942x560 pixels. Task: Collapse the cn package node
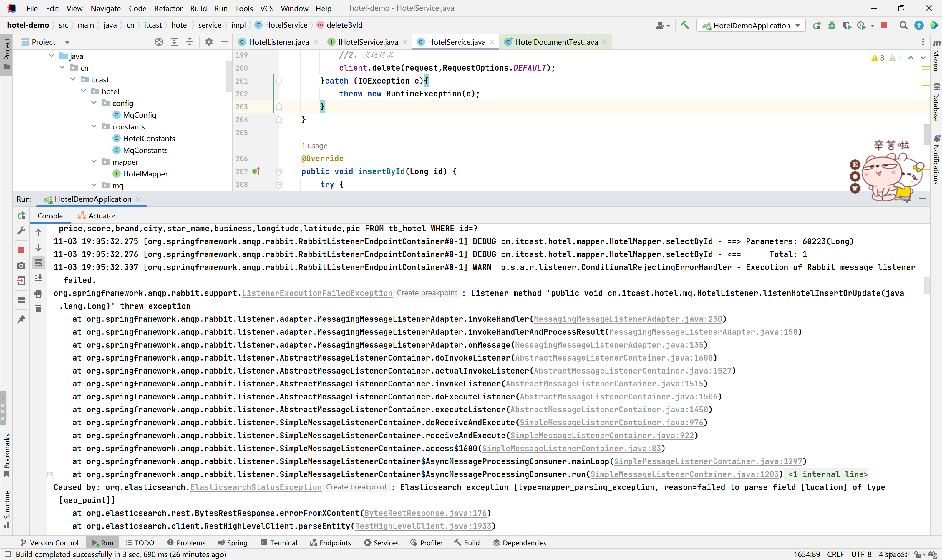click(x=62, y=68)
